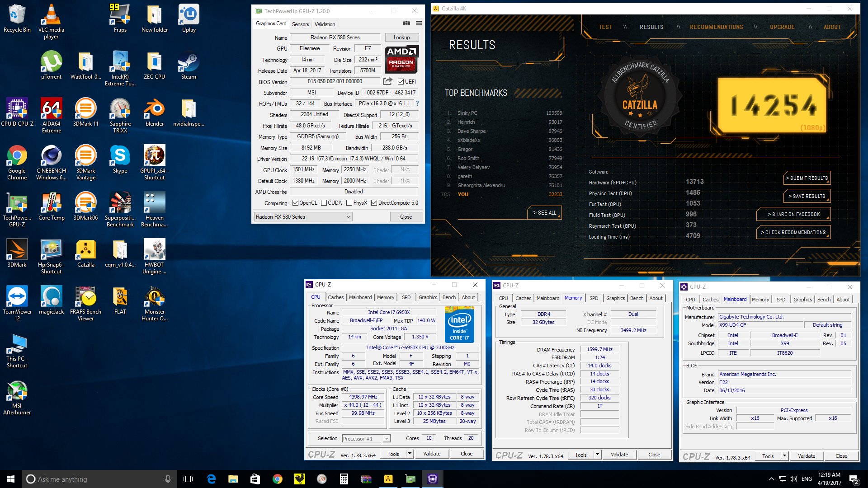Viewport: 868px width, 488px height.
Task: Open GPU-Z hamburger menu icon
Action: point(419,23)
